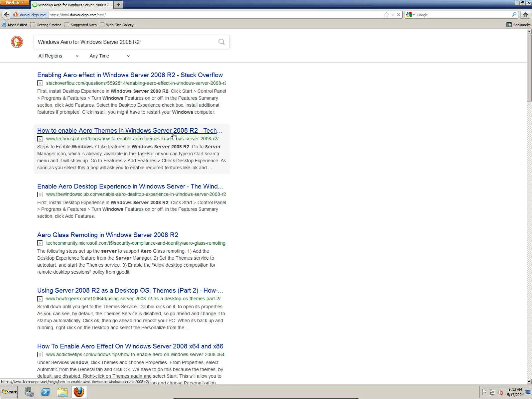This screenshot has width=532, height=399.
Task: Click the network tray icon
Action: [x=492, y=392]
